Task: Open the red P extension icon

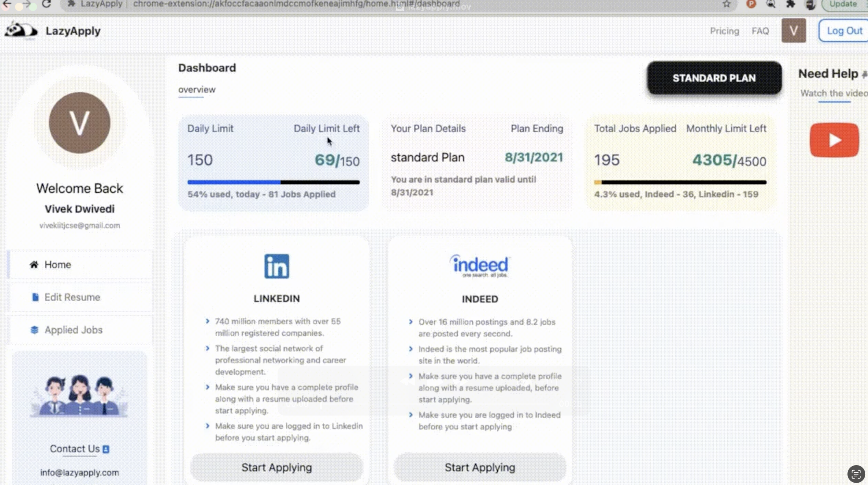Action: tap(751, 4)
